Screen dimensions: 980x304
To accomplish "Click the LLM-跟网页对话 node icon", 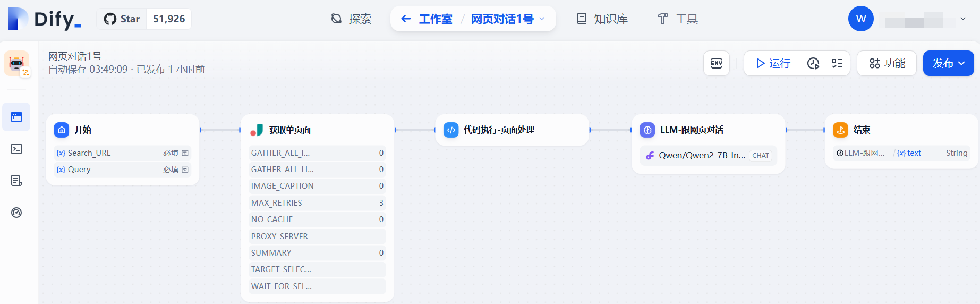I will pos(647,130).
